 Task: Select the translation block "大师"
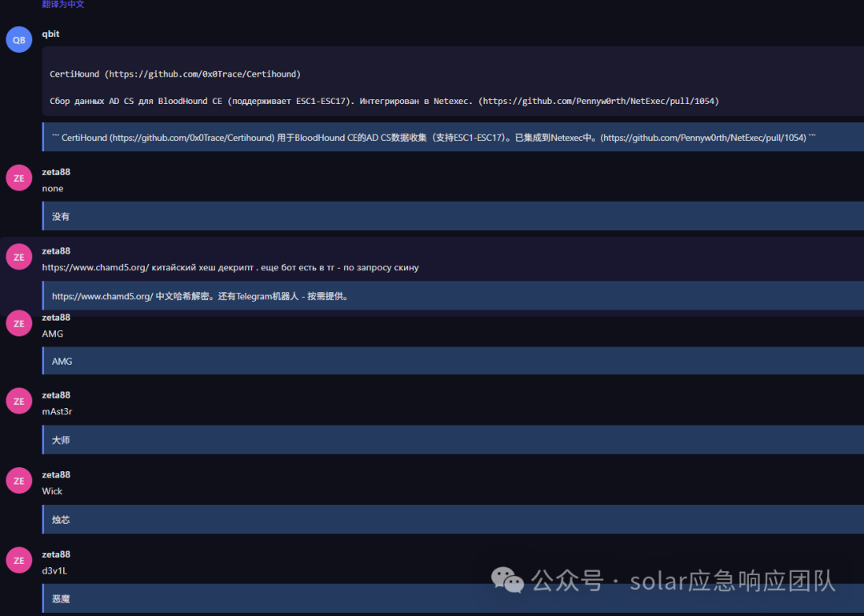click(453, 440)
